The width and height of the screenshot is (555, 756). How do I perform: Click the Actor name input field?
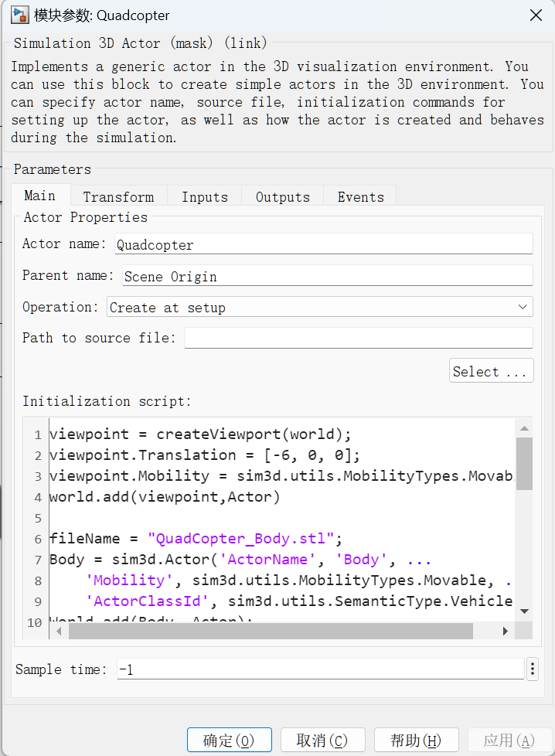pyautogui.click(x=323, y=245)
